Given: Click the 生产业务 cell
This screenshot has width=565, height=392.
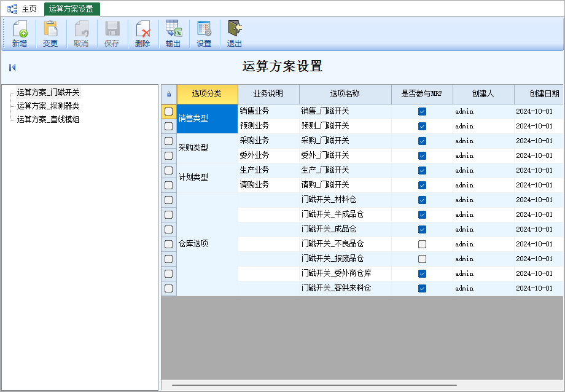Looking at the screenshot, I should point(268,170).
